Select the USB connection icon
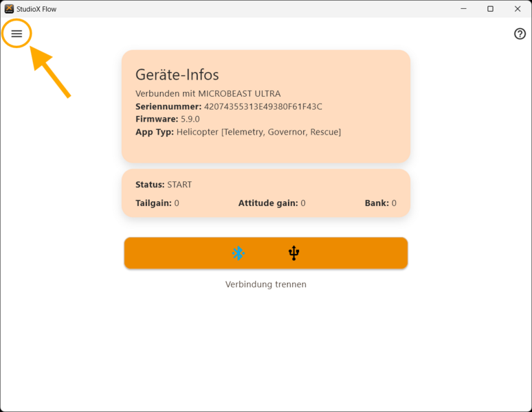 293,253
